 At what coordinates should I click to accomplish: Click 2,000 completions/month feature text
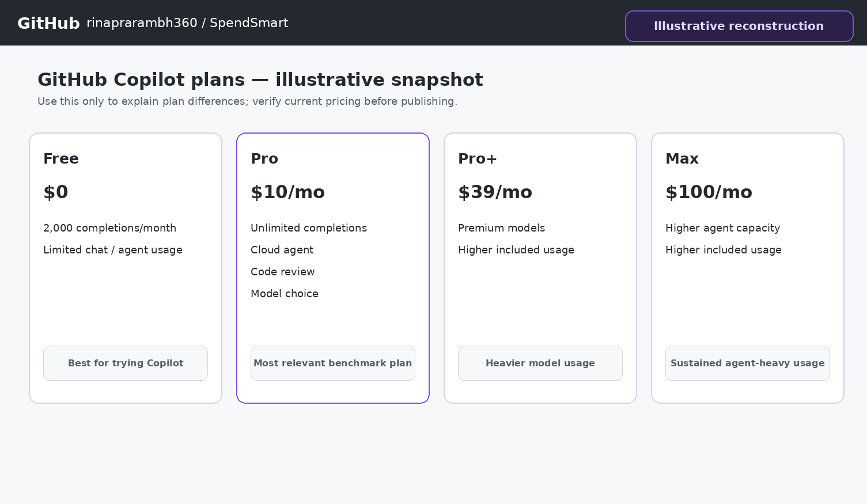109,228
